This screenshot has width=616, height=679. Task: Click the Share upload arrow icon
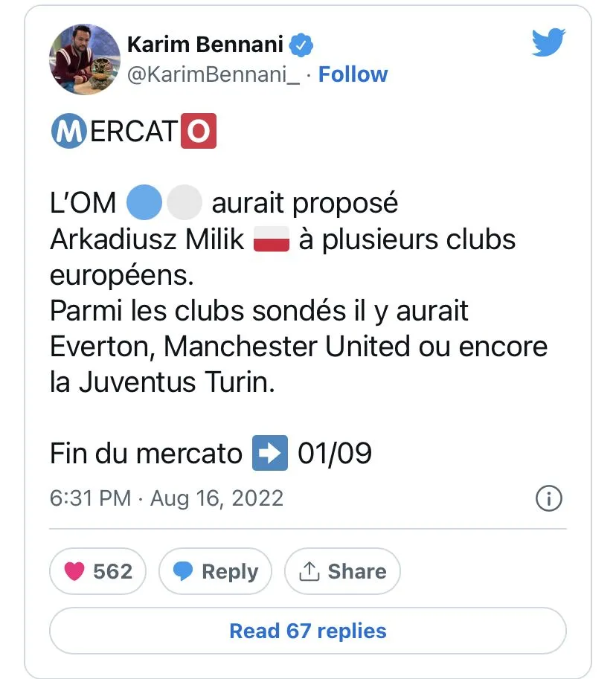pyautogui.click(x=309, y=571)
